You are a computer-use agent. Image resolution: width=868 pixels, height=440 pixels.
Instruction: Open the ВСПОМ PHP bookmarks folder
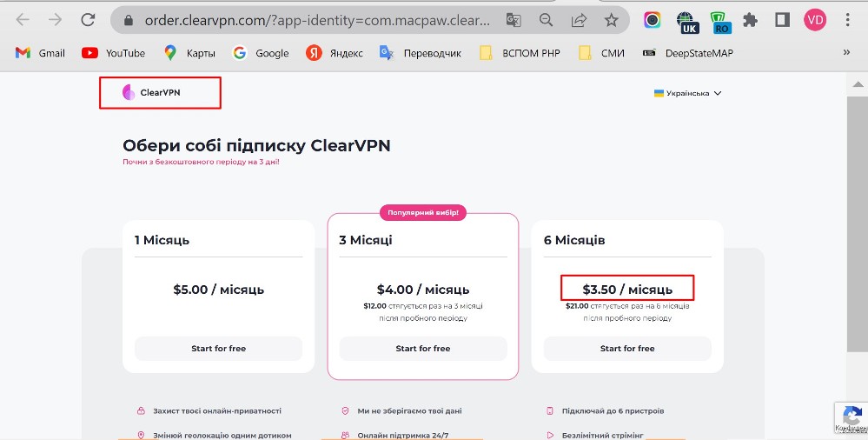click(520, 53)
